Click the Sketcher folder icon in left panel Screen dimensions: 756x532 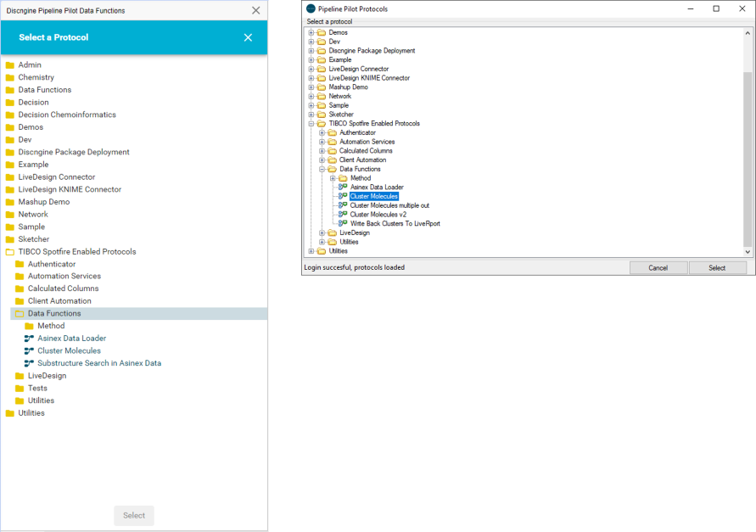pyautogui.click(x=9, y=239)
